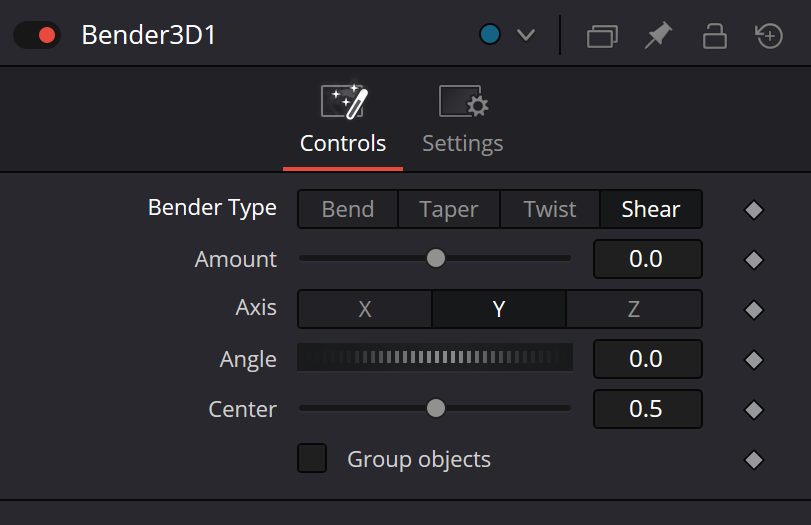Image resolution: width=811 pixels, height=525 pixels.
Task: Expand the color dropdown chevron
Action: pos(525,35)
